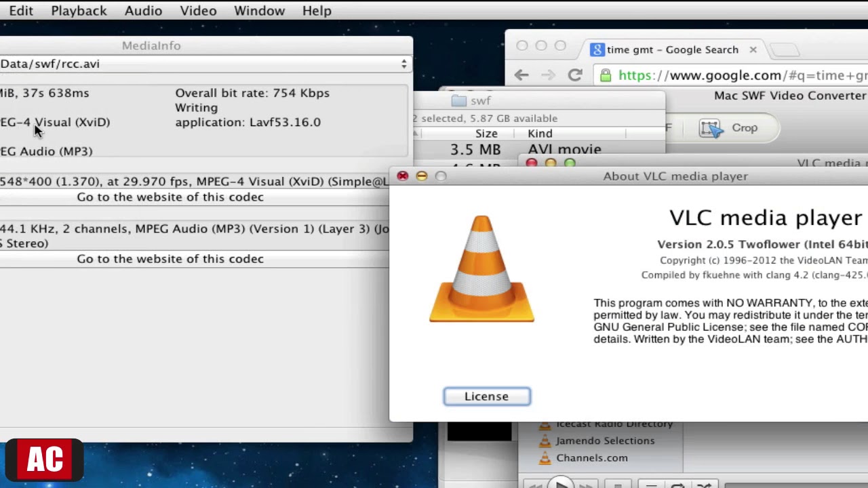The image size is (868, 488).
Task: Open a new tab in Chrome
Action: coord(785,50)
